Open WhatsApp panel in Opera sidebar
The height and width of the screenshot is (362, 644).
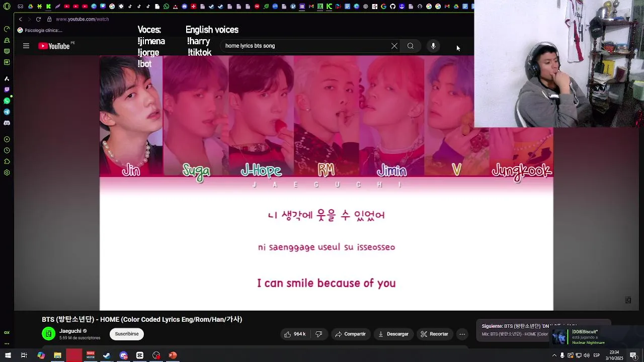point(7,101)
